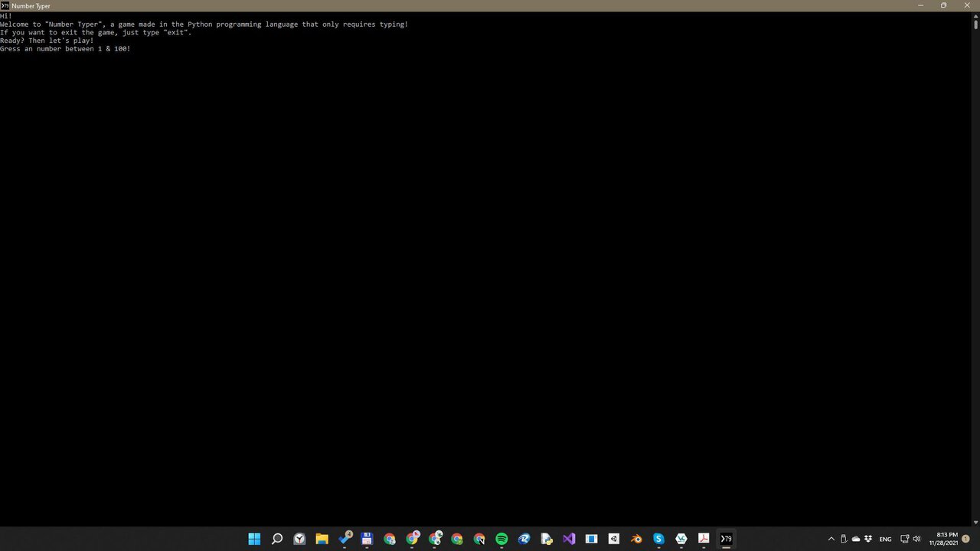The height and width of the screenshot is (551, 980).
Task: Click Safely Remove Hardware USB icon
Action: 844,539
